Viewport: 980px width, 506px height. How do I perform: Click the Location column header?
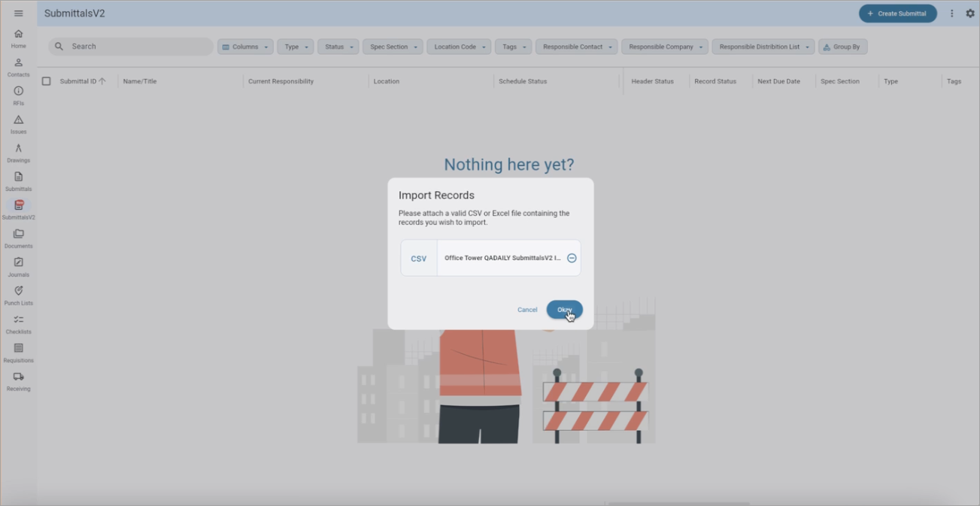pyautogui.click(x=387, y=81)
